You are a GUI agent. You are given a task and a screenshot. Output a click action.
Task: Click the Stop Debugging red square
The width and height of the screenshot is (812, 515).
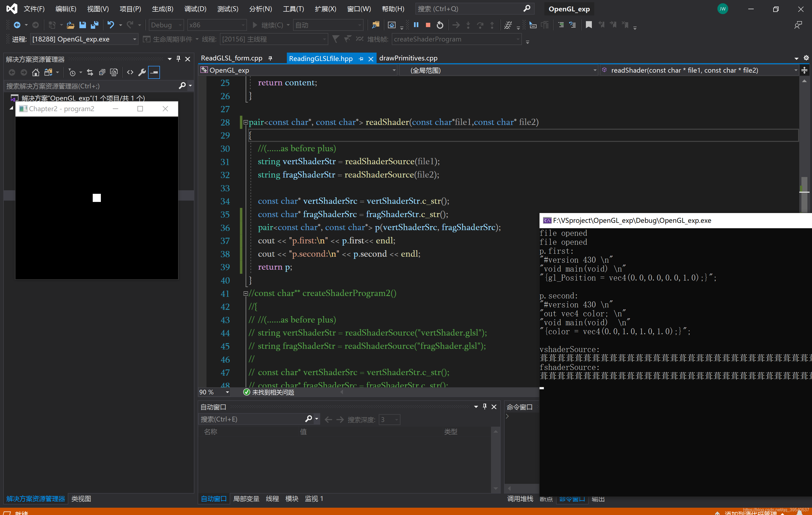click(x=428, y=25)
